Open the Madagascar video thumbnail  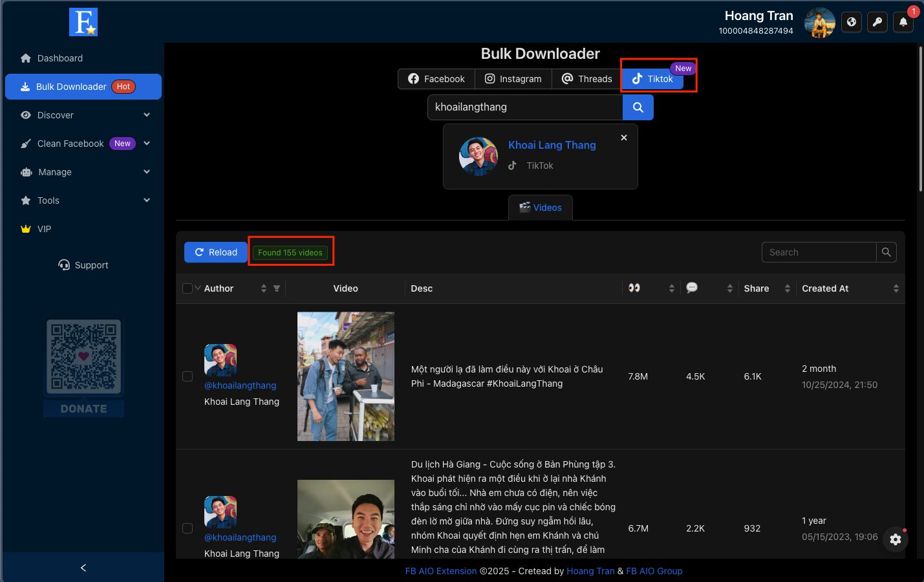click(x=346, y=376)
